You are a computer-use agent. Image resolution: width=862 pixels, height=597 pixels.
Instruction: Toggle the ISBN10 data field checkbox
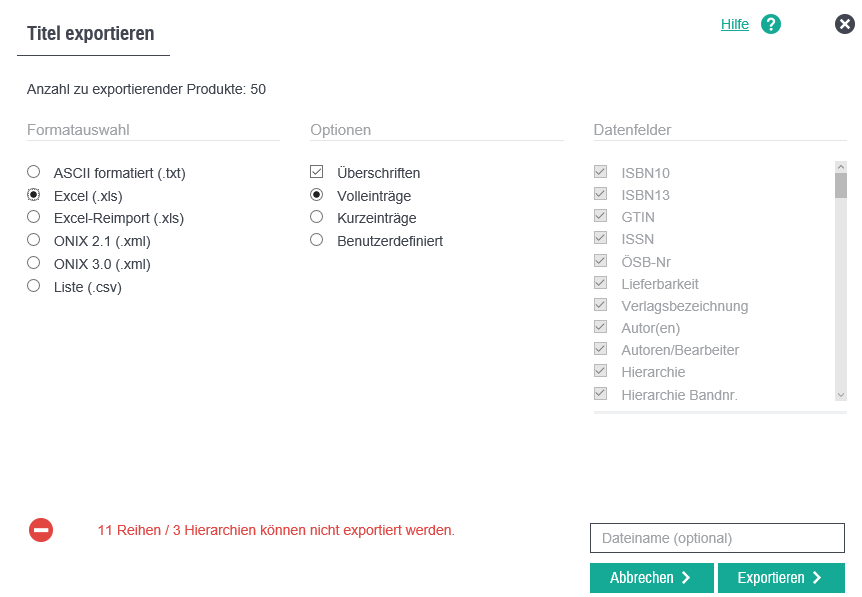600,172
